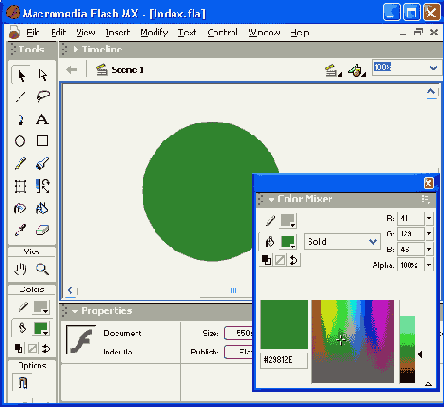
Task: Select the Eraser tool
Action: 42,230
